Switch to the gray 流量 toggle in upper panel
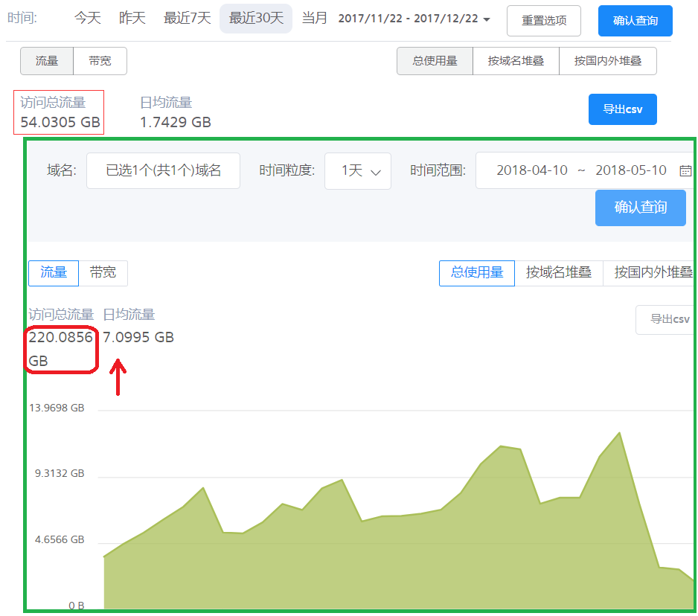The width and height of the screenshot is (698, 616). point(47,61)
